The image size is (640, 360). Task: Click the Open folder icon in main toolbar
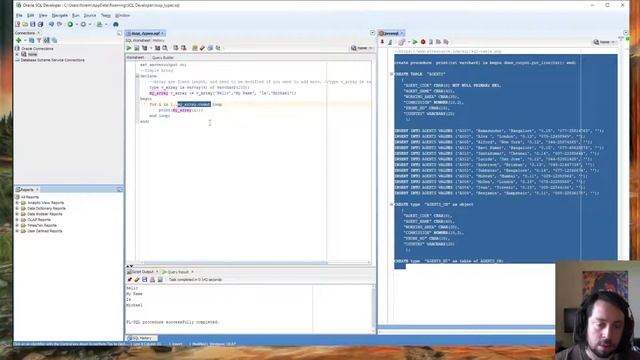(x=25, y=24)
